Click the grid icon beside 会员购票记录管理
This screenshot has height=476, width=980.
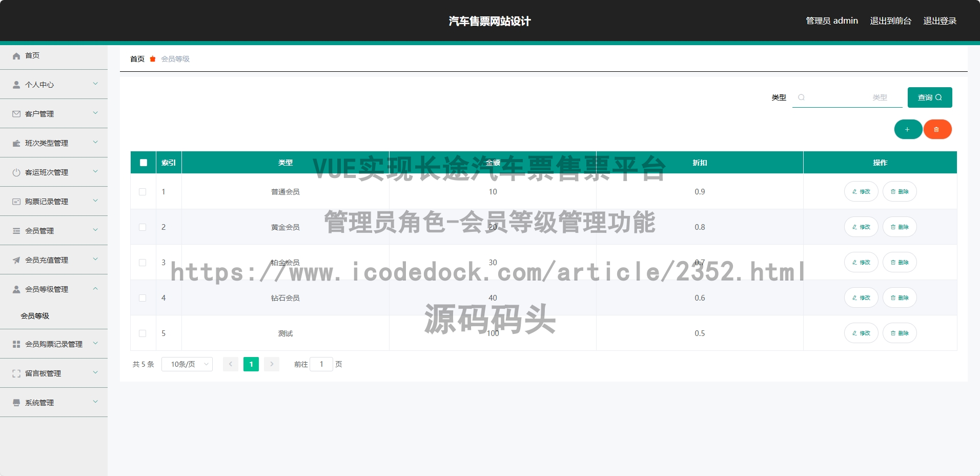[16, 344]
